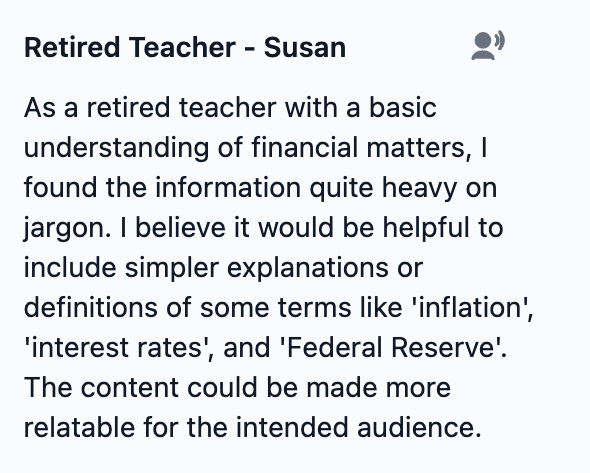Click the phrase 'quite heavy on'
Image resolution: width=590 pixels, height=473 pixels.
pos(403,188)
